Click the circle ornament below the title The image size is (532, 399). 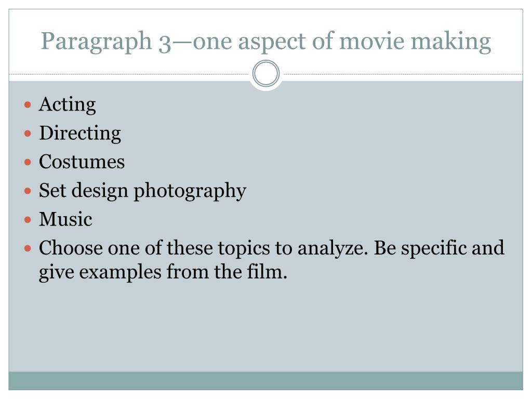(x=266, y=74)
